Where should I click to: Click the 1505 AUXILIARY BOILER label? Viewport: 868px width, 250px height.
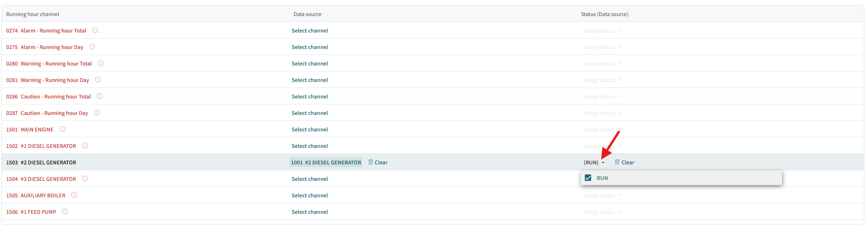tap(36, 196)
